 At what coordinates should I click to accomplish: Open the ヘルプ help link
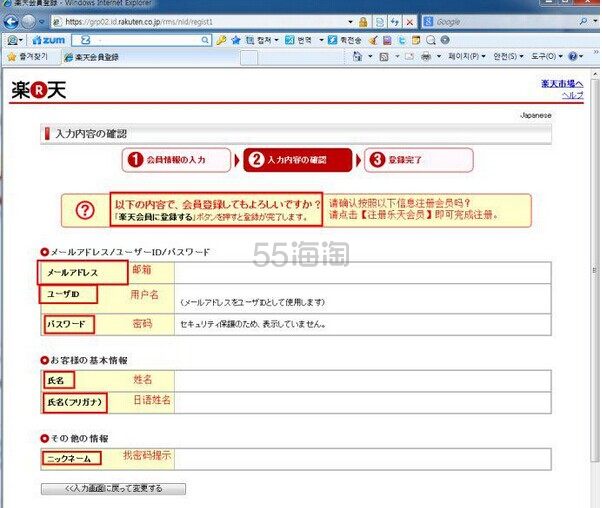[x=572, y=95]
